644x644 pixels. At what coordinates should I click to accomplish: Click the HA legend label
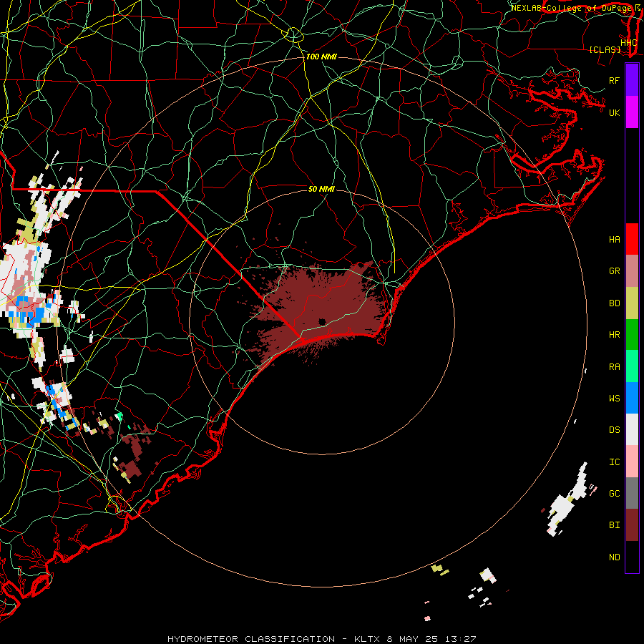click(x=614, y=240)
